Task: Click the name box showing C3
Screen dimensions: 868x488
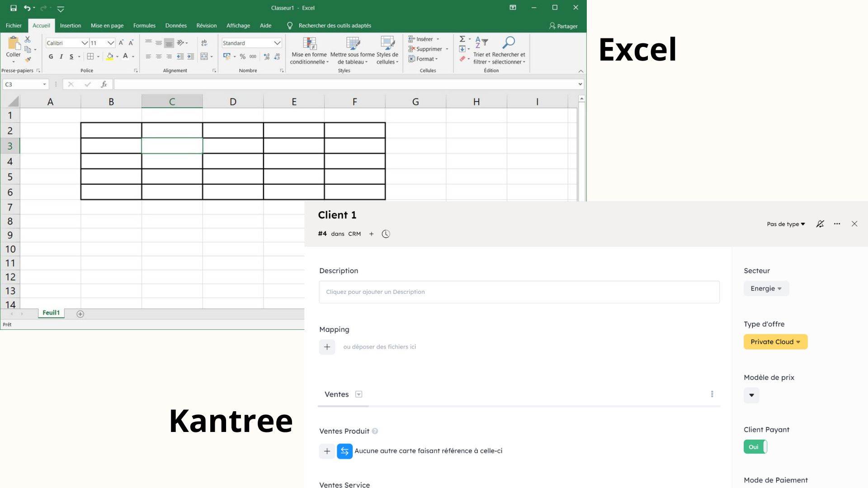Action: coord(25,84)
